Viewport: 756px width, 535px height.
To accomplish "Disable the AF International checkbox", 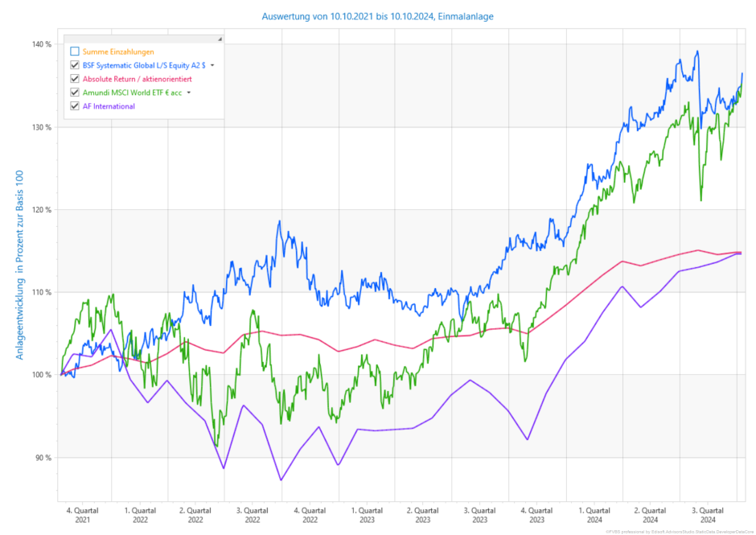I will (x=75, y=106).
